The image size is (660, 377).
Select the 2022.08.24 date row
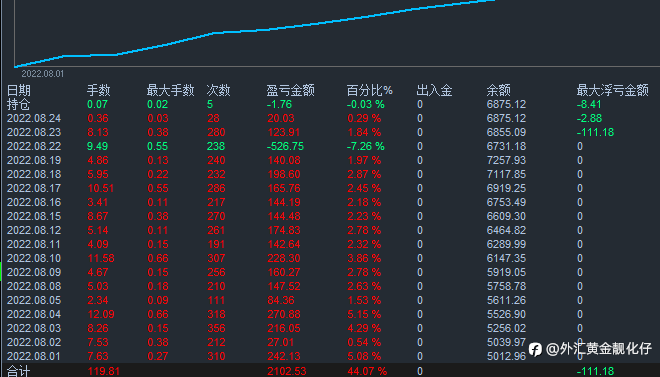(x=34, y=118)
